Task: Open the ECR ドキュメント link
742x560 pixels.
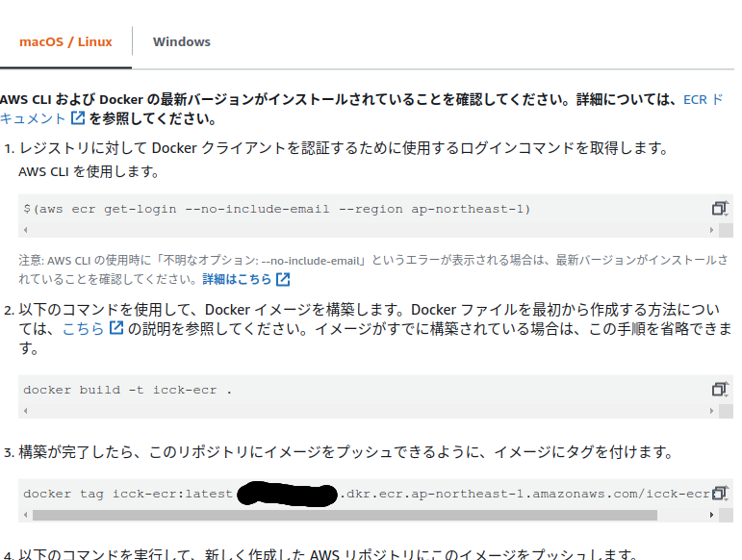Action: click(703, 100)
